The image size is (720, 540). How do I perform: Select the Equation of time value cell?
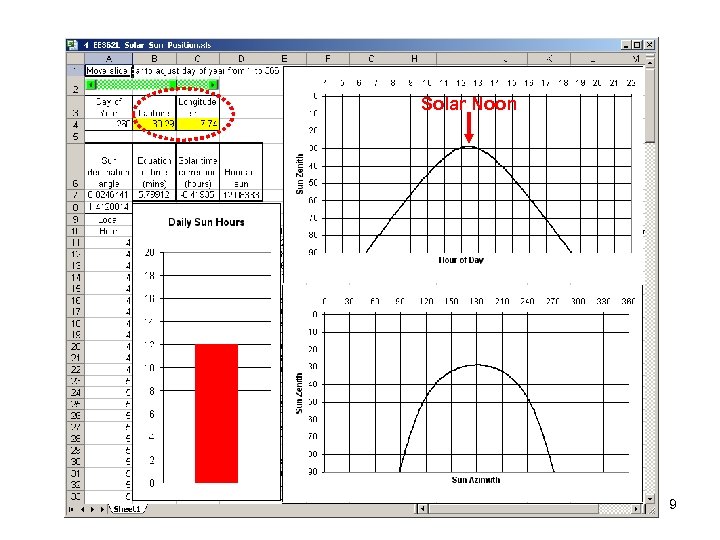click(154, 195)
